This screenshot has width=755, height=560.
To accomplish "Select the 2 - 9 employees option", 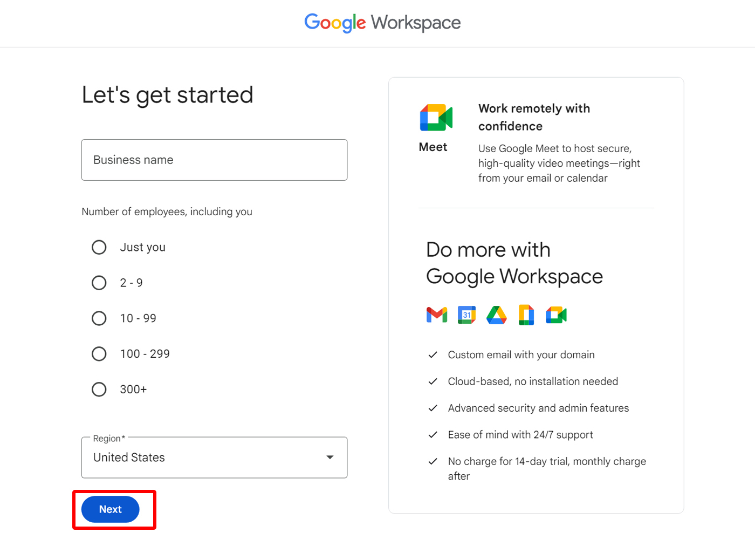I will pyautogui.click(x=99, y=283).
